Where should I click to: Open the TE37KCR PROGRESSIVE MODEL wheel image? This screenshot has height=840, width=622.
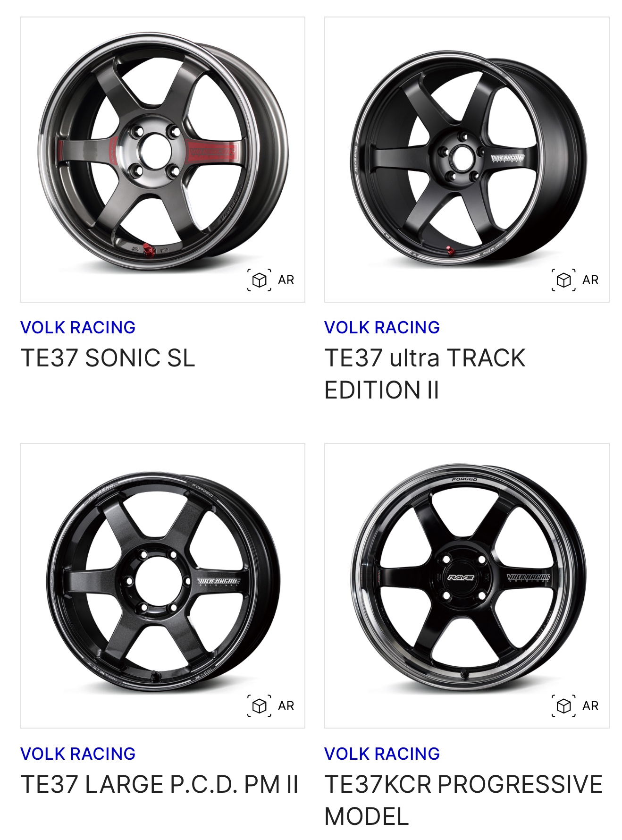point(467,585)
